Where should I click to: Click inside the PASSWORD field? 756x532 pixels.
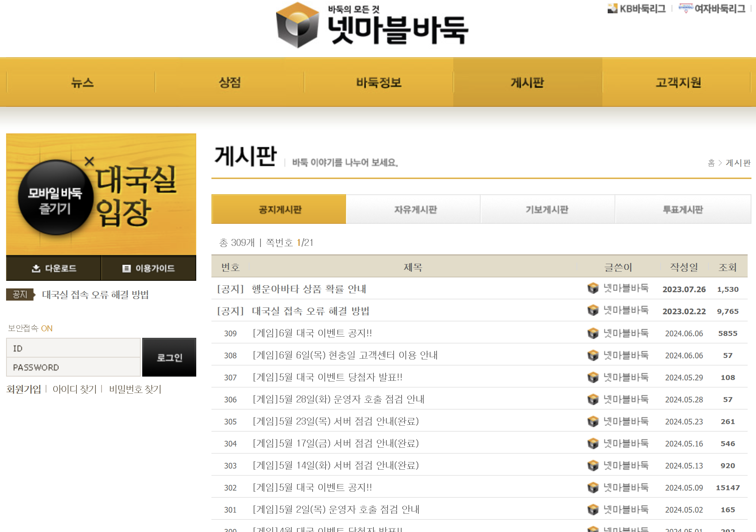coord(73,367)
